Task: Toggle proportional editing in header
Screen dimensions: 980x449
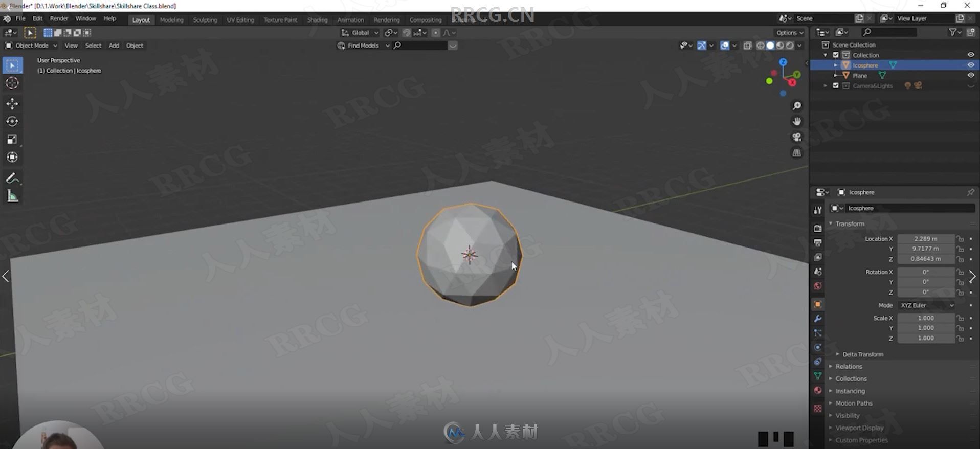Action: click(436, 33)
